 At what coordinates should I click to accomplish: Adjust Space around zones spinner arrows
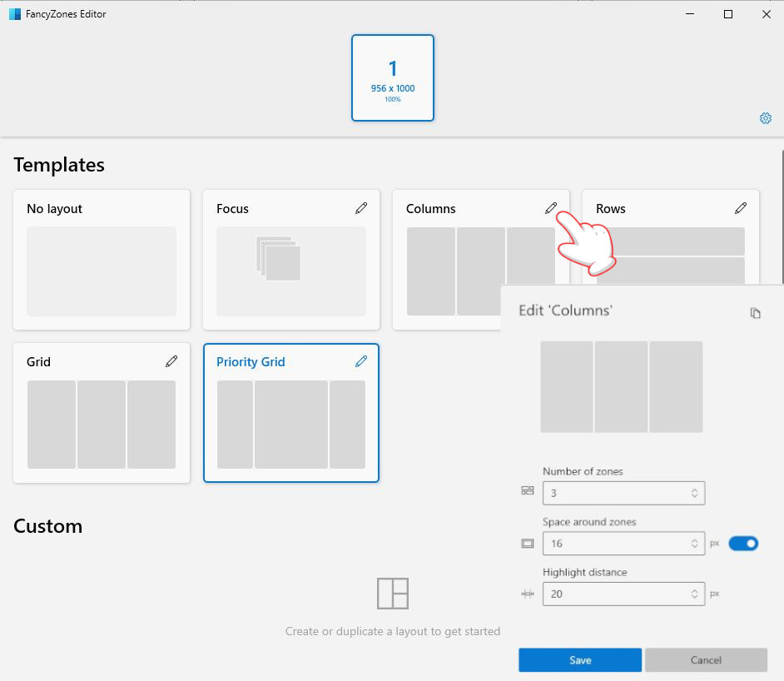[x=694, y=544]
